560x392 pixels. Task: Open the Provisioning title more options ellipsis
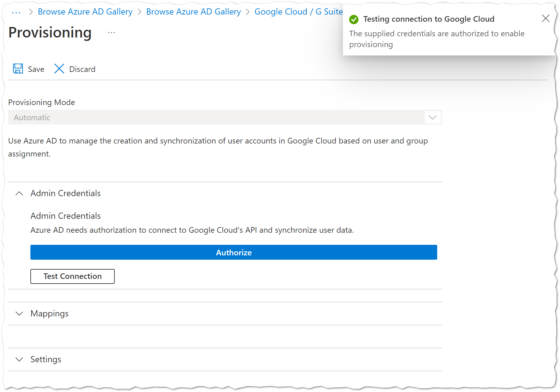(x=112, y=33)
